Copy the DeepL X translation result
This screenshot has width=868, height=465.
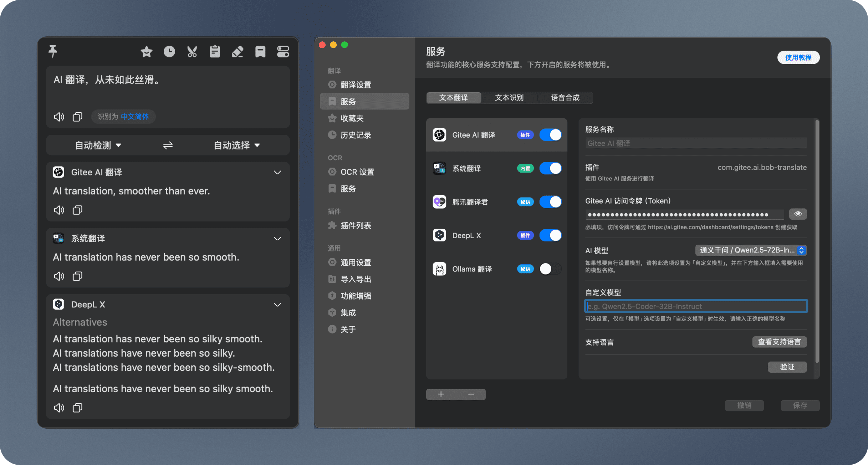77,408
